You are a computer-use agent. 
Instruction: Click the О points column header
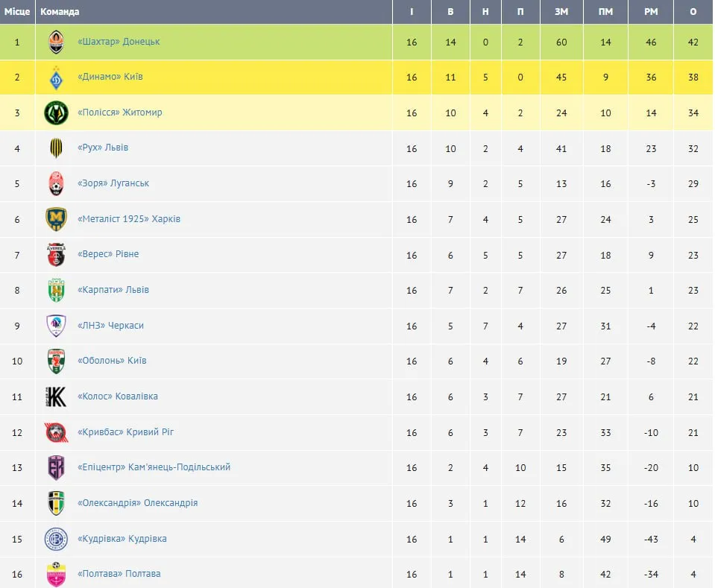693,12
